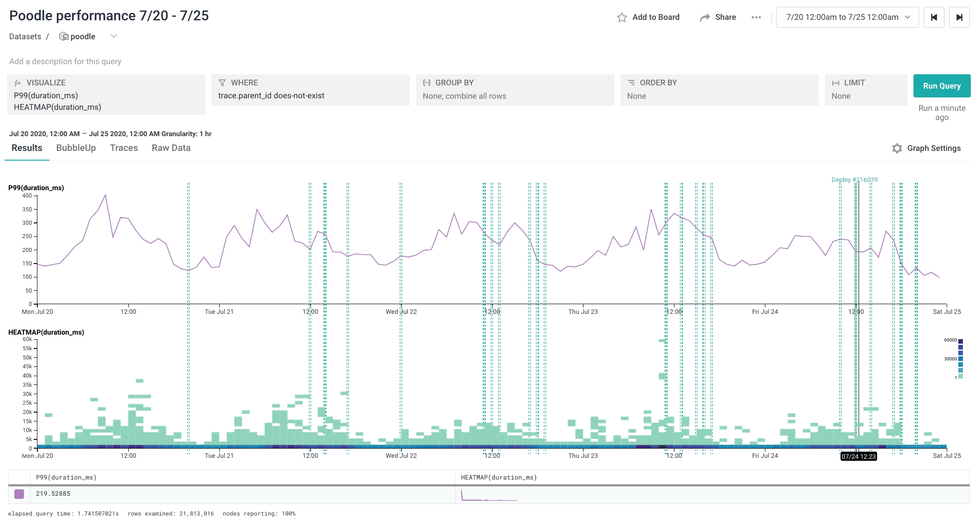
Task: Click the Share arrow icon
Action: 704,18
